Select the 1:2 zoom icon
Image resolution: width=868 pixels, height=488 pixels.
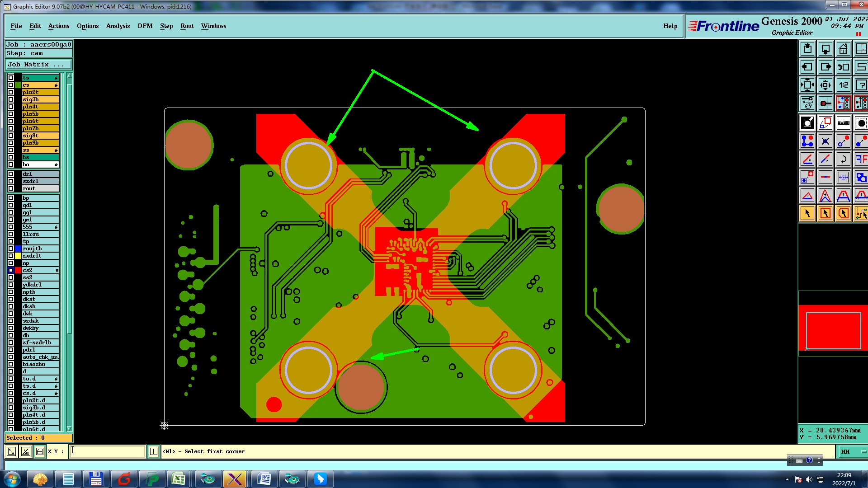click(x=843, y=85)
